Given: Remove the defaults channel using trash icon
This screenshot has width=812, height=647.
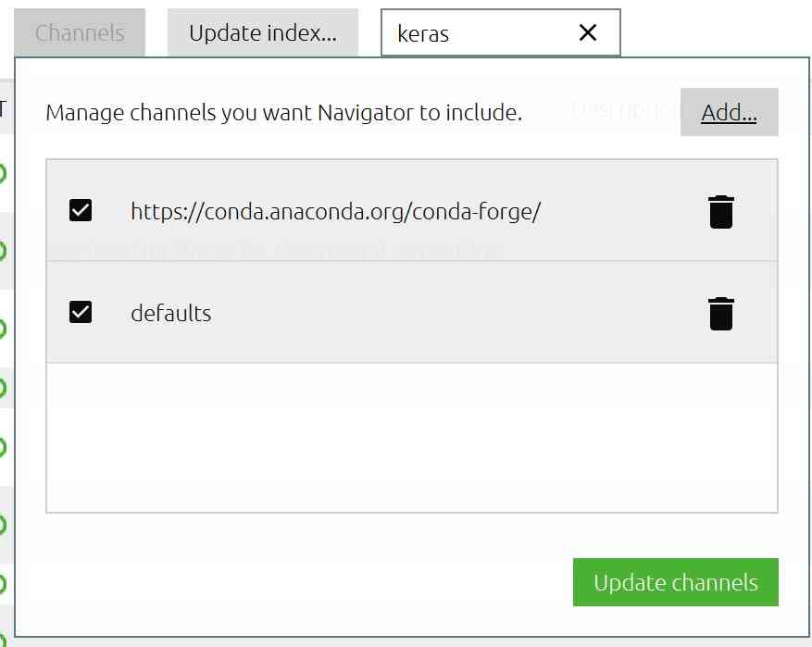Looking at the screenshot, I should point(721,313).
